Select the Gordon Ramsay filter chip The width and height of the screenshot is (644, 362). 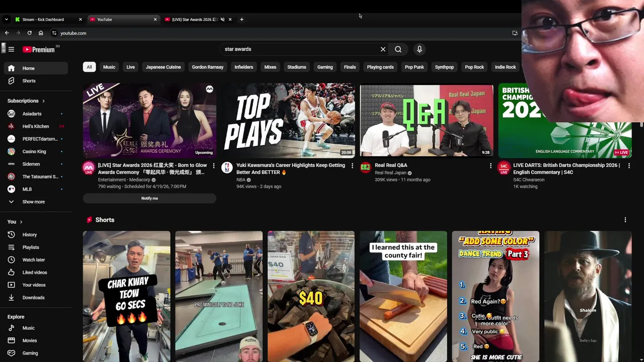tap(207, 67)
